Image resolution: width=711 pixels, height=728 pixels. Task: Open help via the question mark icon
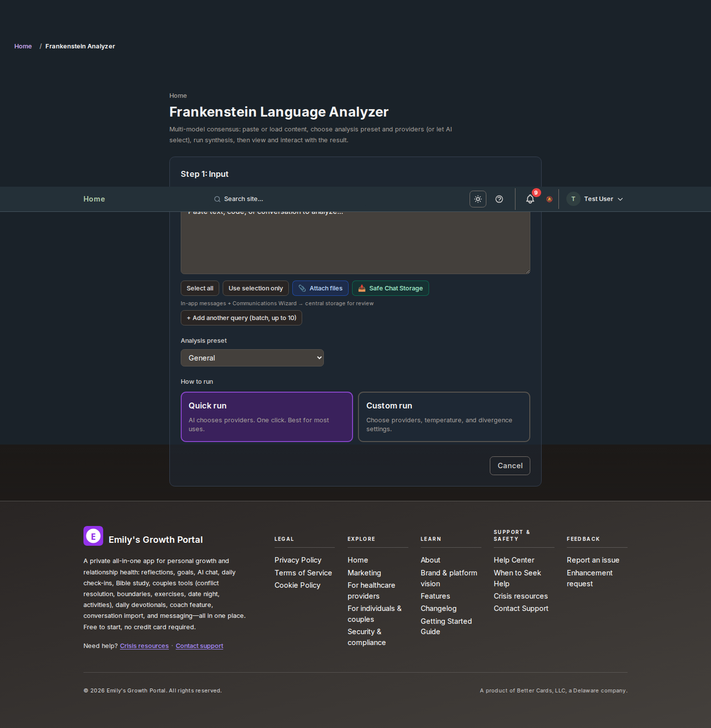[x=499, y=199]
